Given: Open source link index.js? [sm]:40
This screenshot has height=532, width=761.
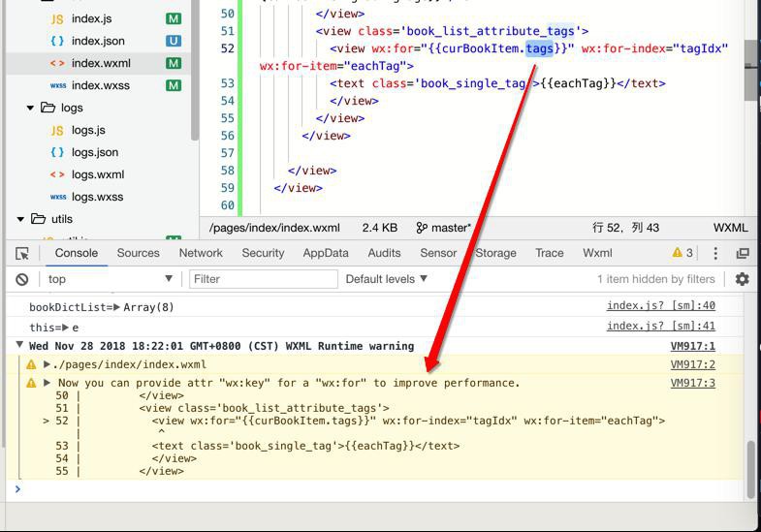Looking at the screenshot, I should (661, 305).
